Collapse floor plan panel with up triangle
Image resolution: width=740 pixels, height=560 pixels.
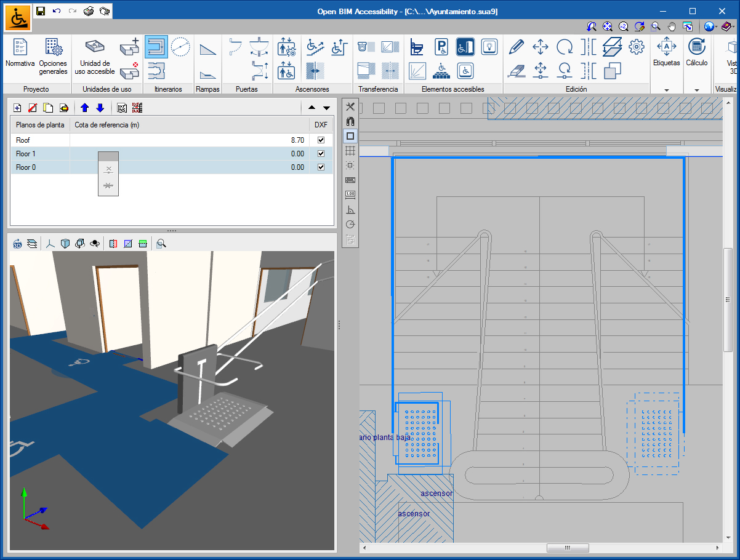coord(313,108)
